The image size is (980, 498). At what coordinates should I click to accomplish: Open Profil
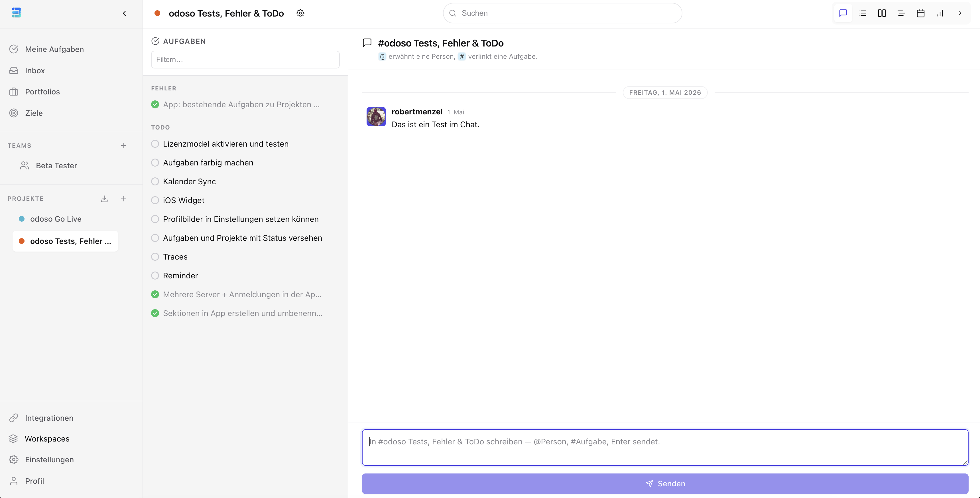coord(34,481)
